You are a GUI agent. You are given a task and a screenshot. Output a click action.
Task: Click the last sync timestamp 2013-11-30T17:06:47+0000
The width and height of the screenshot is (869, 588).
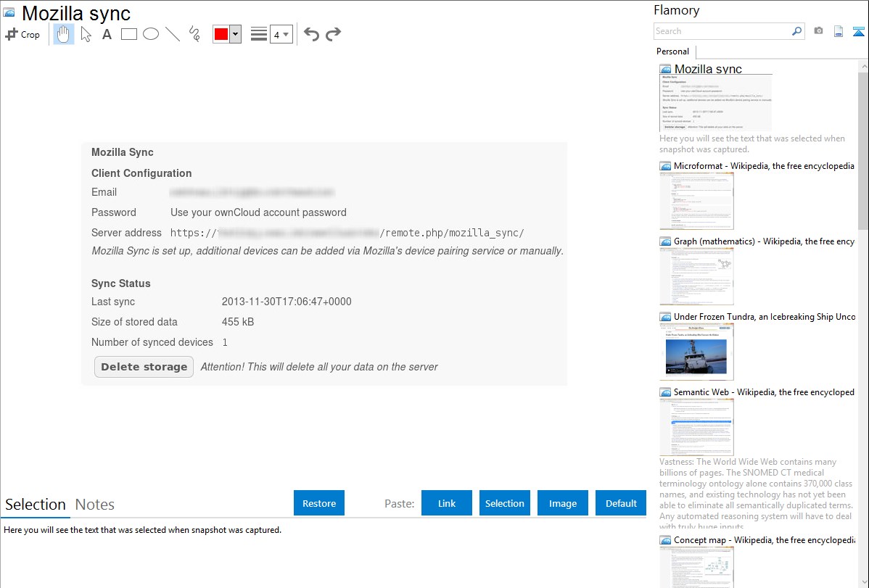click(x=287, y=302)
